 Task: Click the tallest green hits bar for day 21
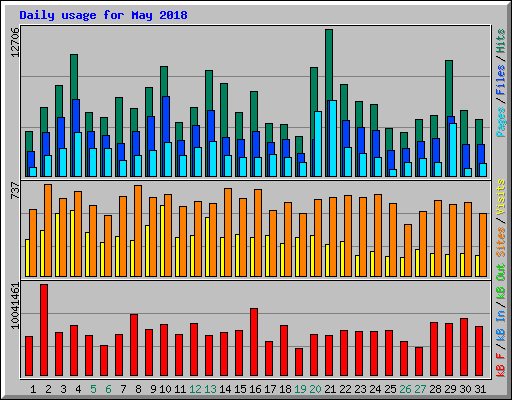pyautogui.click(x=329, y=65)
